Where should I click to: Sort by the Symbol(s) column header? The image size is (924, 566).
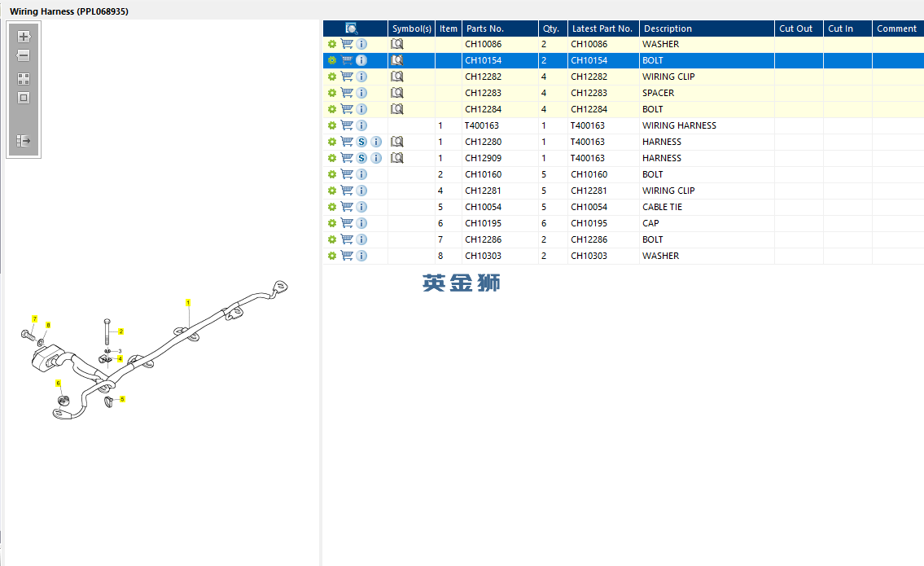(x=411, y=29)
